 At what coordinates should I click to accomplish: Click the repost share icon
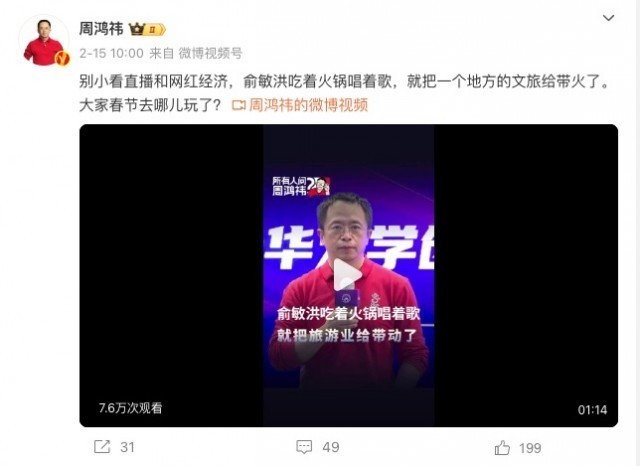click(102, 447)
